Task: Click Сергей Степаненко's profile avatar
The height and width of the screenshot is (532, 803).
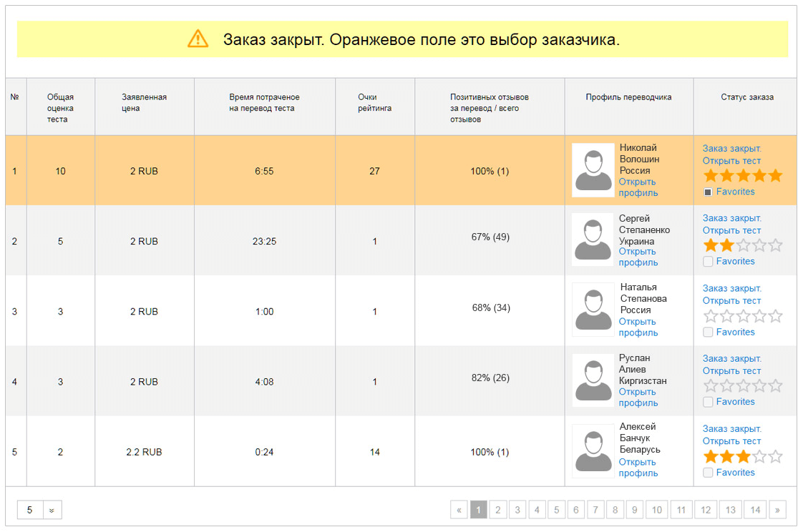Action: pos(593,240)
